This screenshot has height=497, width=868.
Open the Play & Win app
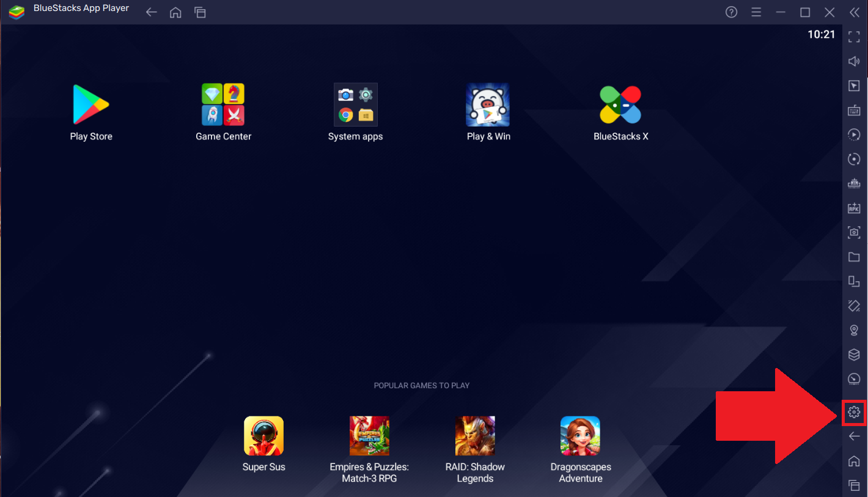tap(488, 105)
